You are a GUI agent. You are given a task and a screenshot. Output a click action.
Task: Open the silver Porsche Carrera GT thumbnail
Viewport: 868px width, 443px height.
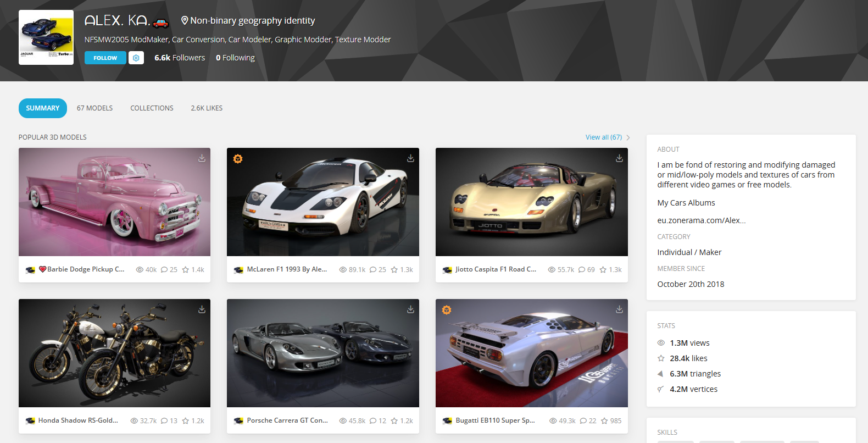[x=323, y=353]
